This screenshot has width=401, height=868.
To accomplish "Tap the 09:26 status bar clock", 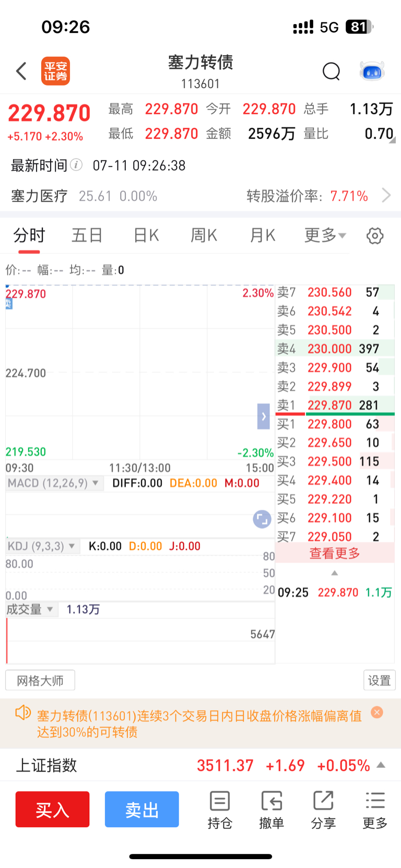I will [66, 27].
